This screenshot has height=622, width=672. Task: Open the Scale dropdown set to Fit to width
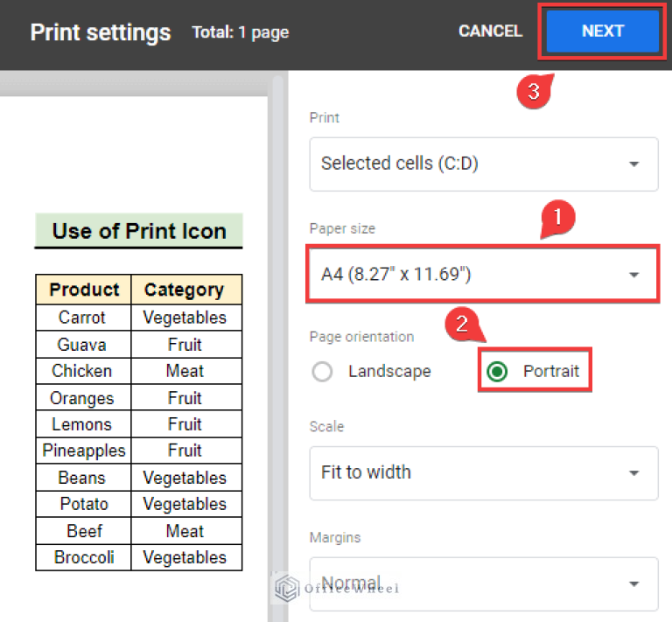pyautogui.click(x=483, y=472)
